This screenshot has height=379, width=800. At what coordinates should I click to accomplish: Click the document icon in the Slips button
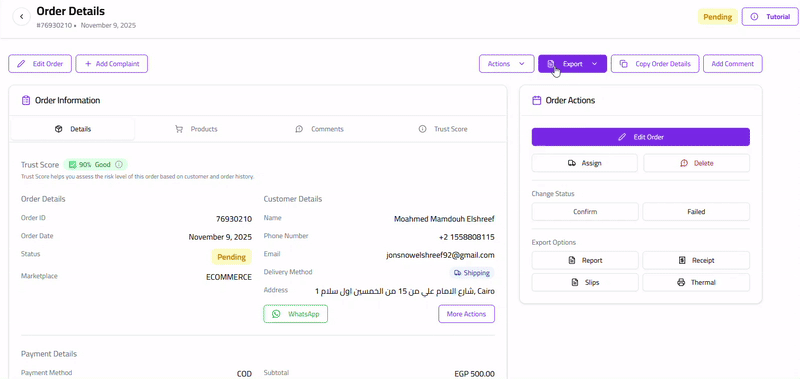(x=575, y=282)
